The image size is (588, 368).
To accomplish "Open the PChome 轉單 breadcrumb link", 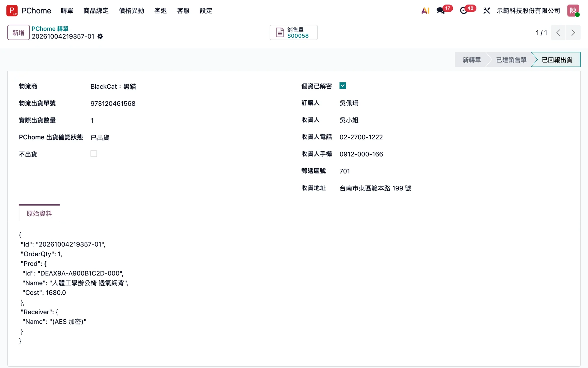I will [x=50, y=29].
